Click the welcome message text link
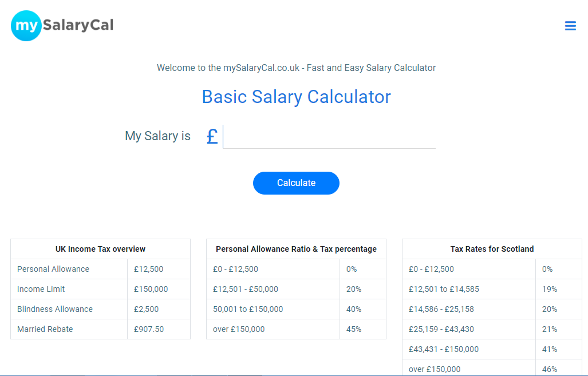The image size is (588, 376). (296, 68)
